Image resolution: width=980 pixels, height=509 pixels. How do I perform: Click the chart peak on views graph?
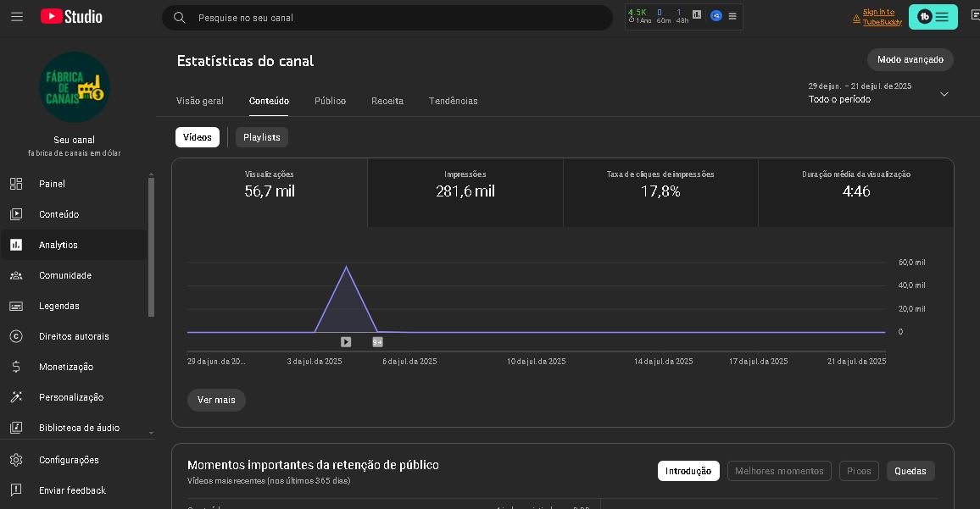(346, 268)
